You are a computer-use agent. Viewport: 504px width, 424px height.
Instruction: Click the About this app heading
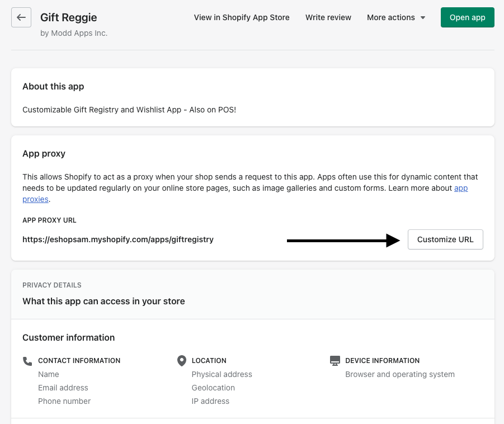click(x=53, y=86)
